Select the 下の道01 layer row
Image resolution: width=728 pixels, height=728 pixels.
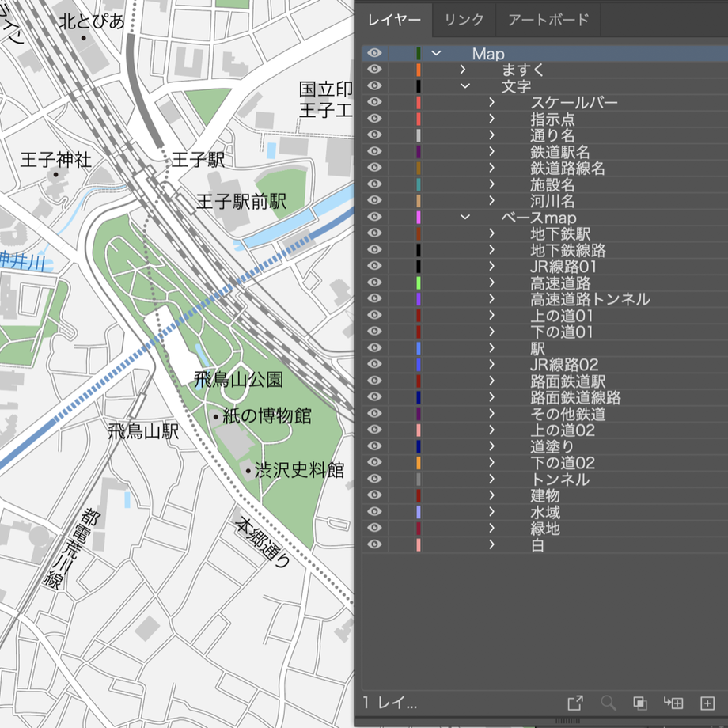pos(544,332)
